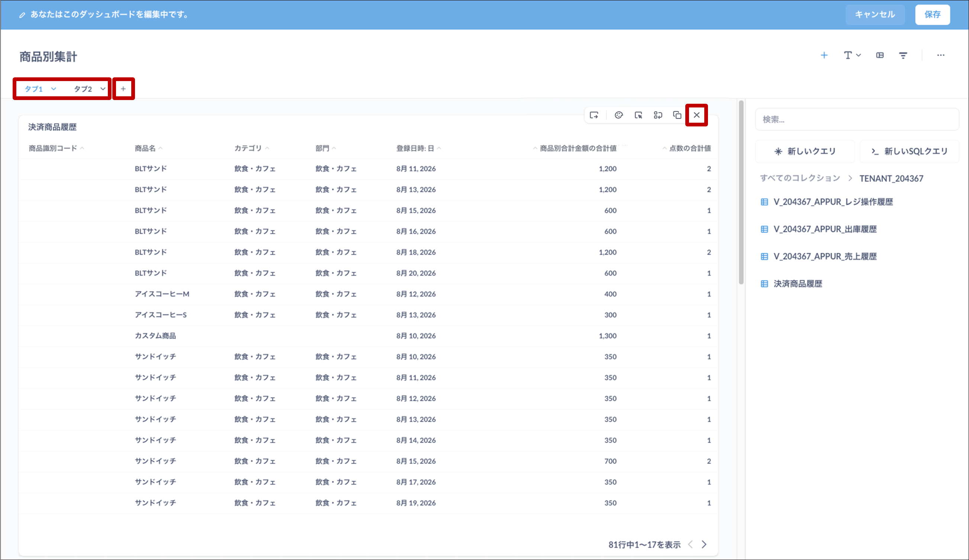The image size is (969, 560).
Task: Click the すべてのコレクション breadcrumb link
Action: [x=800, y=178]
